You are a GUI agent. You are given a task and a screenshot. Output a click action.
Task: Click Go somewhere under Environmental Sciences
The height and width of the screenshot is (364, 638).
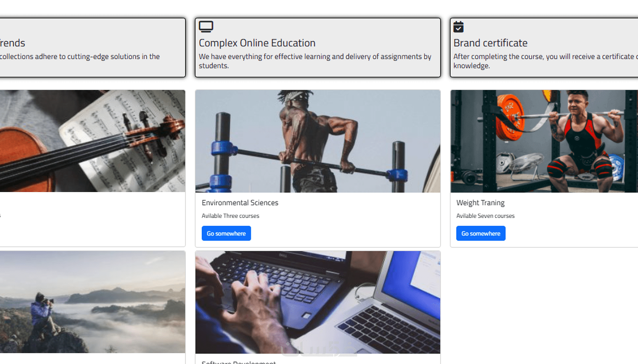[x=226, y=233]
